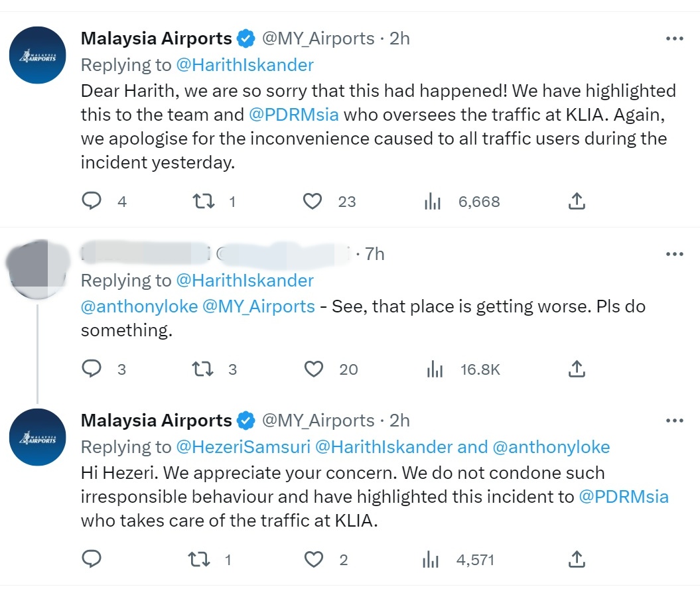700x589 pixels.
Task: Share the first Malaysia Airports tweet
Action: (x=577, y=201)
